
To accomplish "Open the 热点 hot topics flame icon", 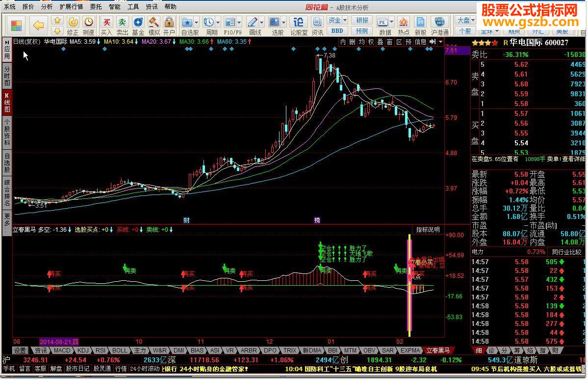I will 404,26.
